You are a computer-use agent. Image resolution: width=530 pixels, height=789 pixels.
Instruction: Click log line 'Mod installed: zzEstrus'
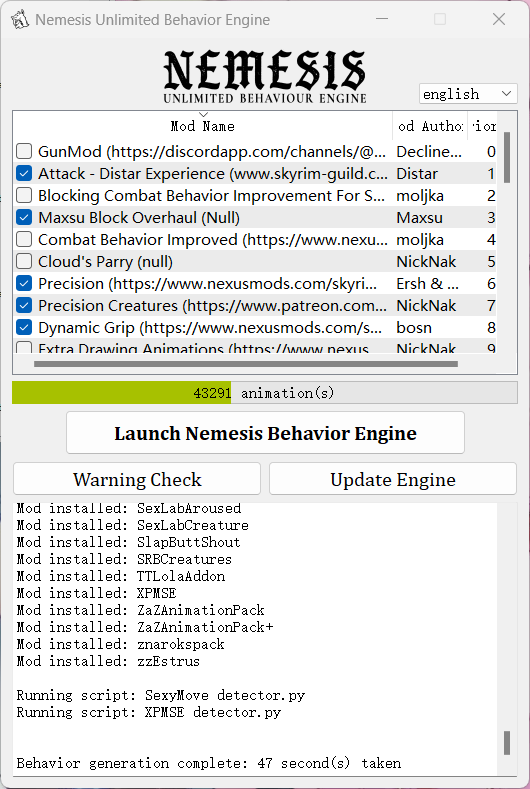[x=108, y=661]
